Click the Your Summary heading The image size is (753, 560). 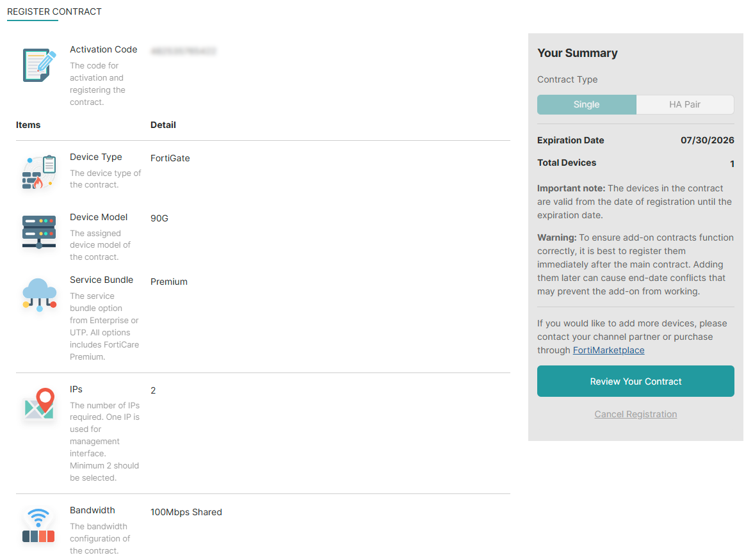(578, 53)
